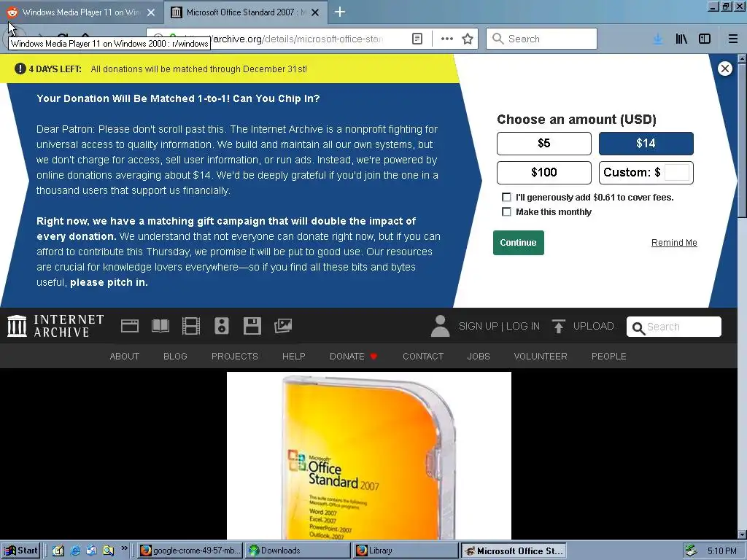The height and width of the screenshot is (560, 747).
Task: Choose the $5 donation amount
Action: coord(544,144)
